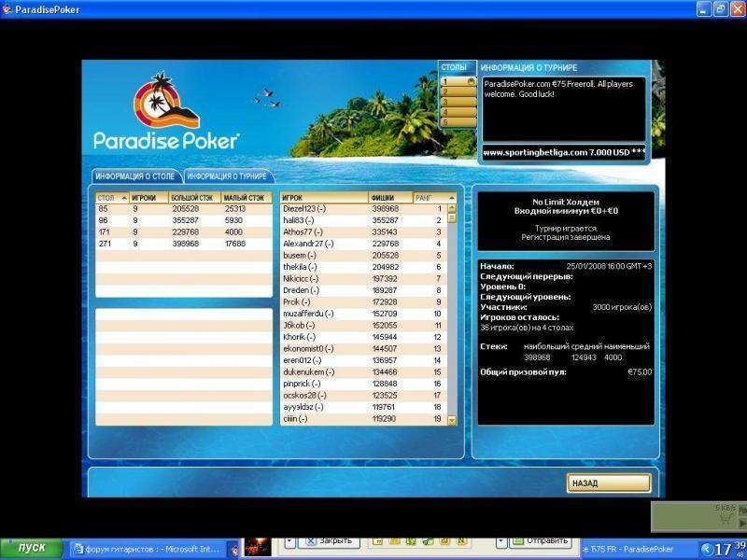Switch to the Информация о столе tab
The height and width of the screenshot is (560, 747).
coord(135,176)
